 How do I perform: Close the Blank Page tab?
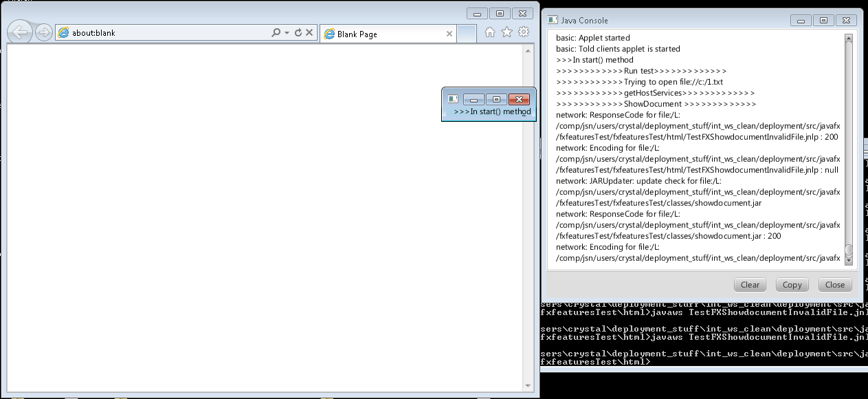tap(449, 34)
